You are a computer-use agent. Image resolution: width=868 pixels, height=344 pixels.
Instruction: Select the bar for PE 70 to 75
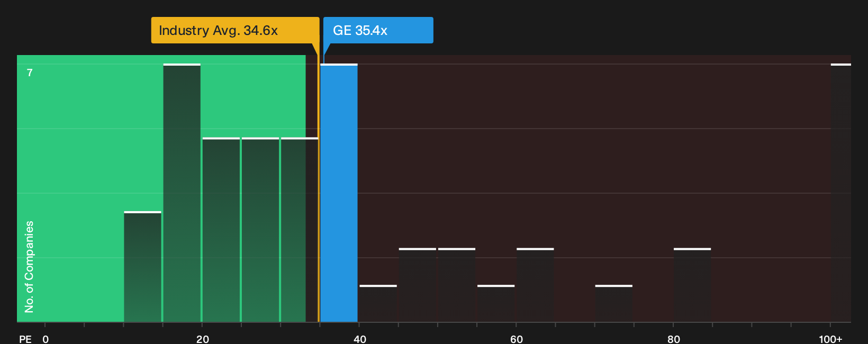click(x=613, y=303)
